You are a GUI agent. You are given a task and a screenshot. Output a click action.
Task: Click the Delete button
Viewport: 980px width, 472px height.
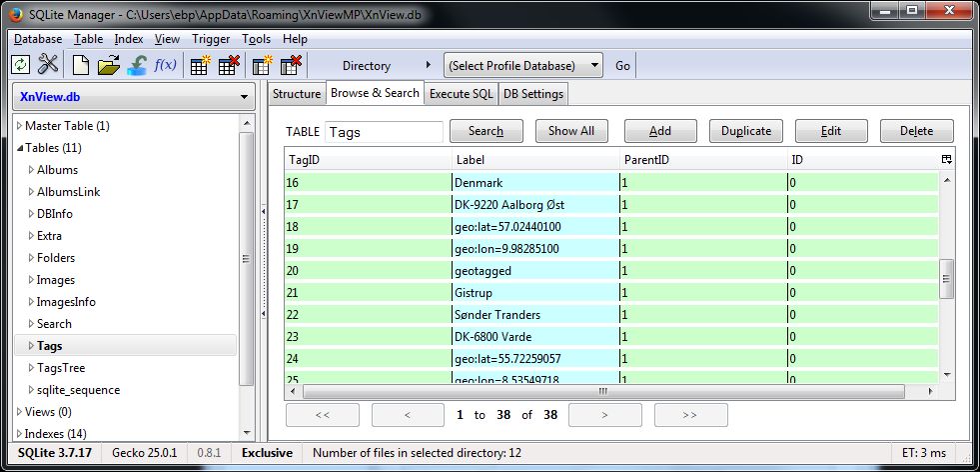(x=917, y=131)
